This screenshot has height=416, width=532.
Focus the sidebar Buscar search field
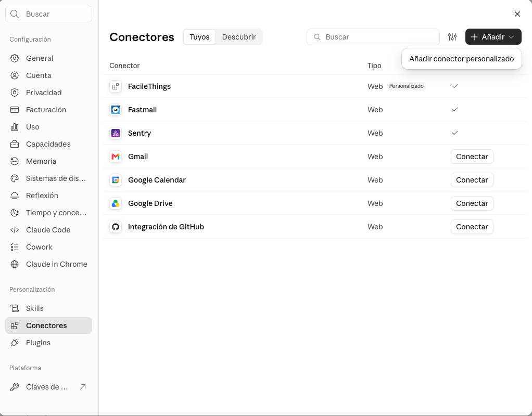[48, 14]
